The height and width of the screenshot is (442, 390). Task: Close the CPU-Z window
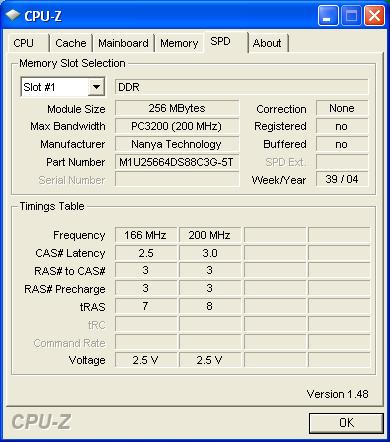pyautogui.click(x=374, y=16)
